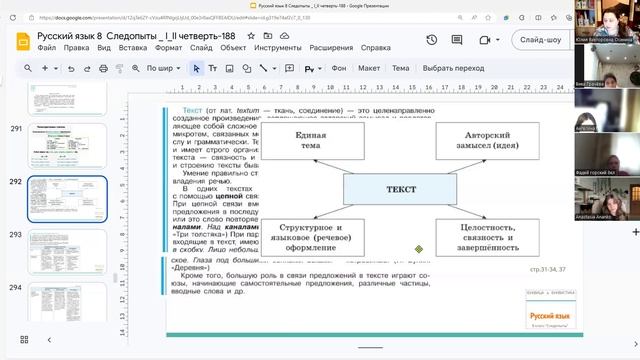Screen dimensions: 640x360
Task: Open the Расширения menu
Action: point(331,48)
